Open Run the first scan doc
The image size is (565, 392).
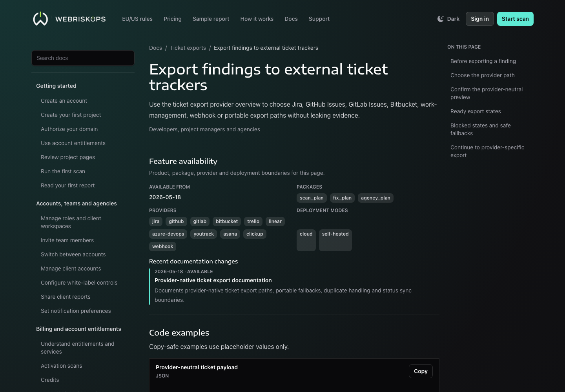(63, 171)
